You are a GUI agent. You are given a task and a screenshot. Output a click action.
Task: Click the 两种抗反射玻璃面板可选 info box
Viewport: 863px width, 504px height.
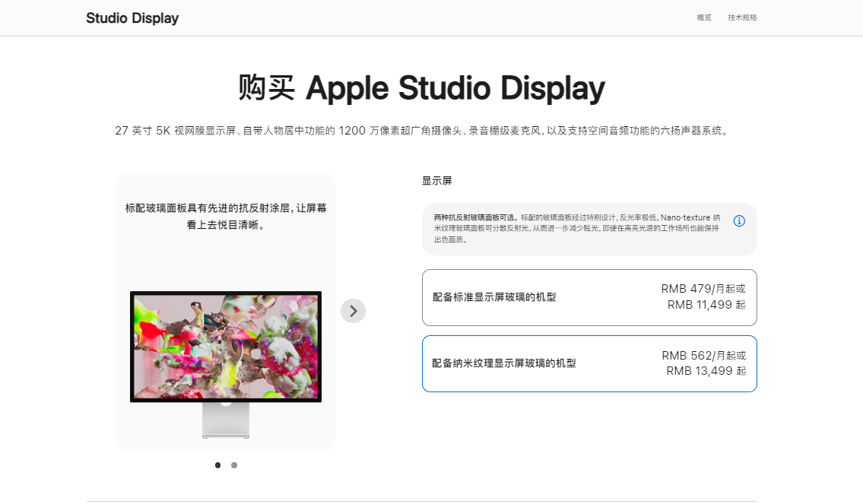589,229
